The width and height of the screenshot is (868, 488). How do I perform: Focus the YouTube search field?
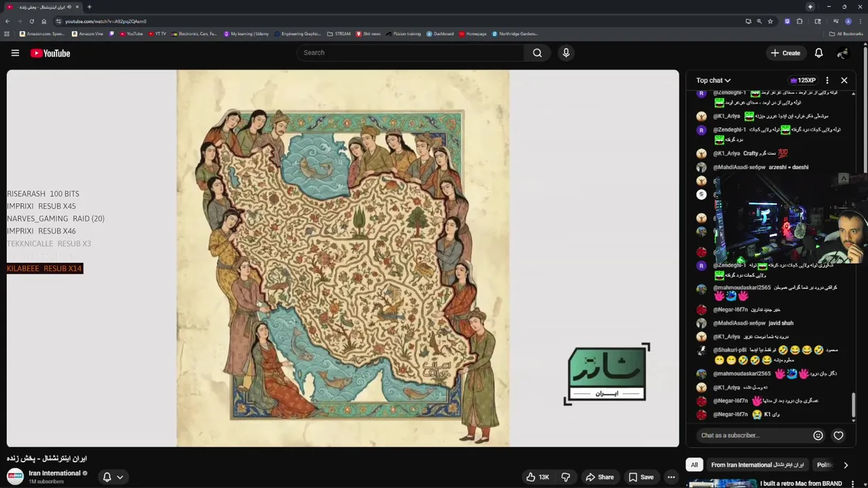pos(410,53)
